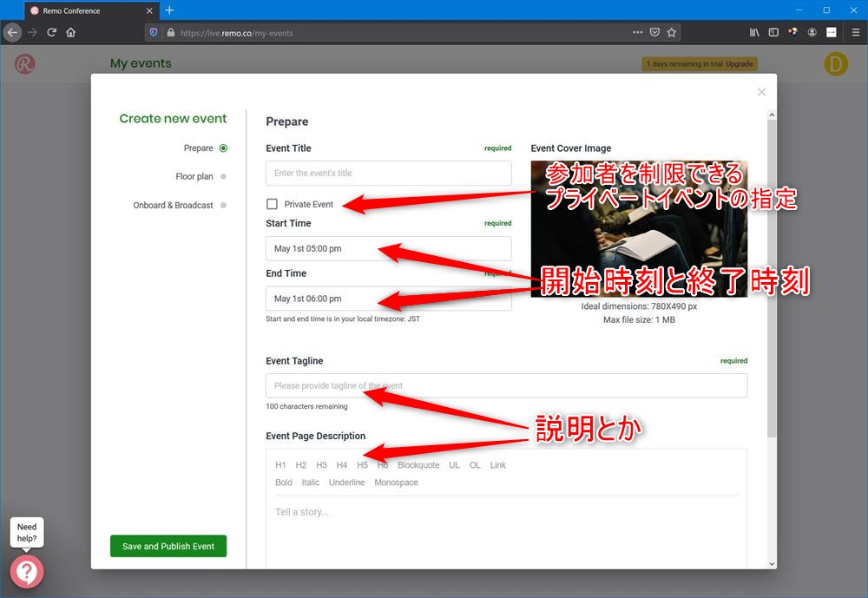This screenshot has height=598, width=868.
Task: Click the white square extension icon
Action: pyautogui.click(x=832, y=33)
